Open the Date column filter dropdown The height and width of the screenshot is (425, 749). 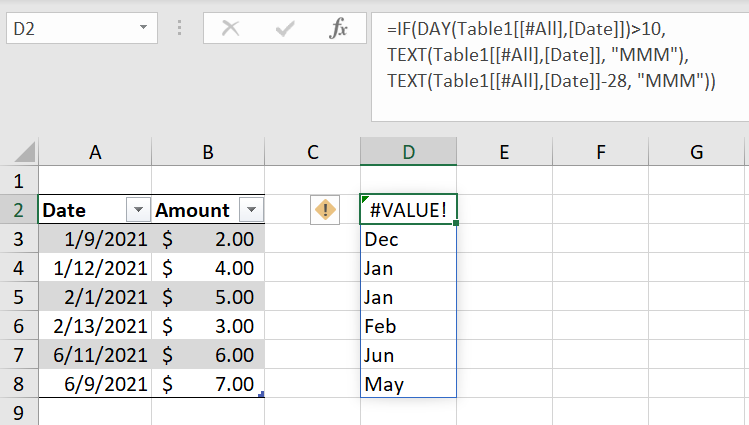tap(138, 210)
